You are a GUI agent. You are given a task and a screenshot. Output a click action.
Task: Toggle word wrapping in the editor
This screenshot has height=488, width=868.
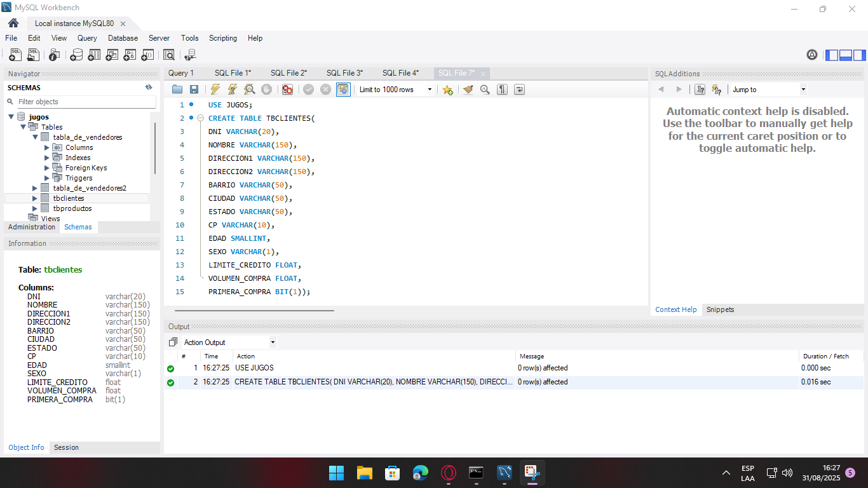(519, 90)
